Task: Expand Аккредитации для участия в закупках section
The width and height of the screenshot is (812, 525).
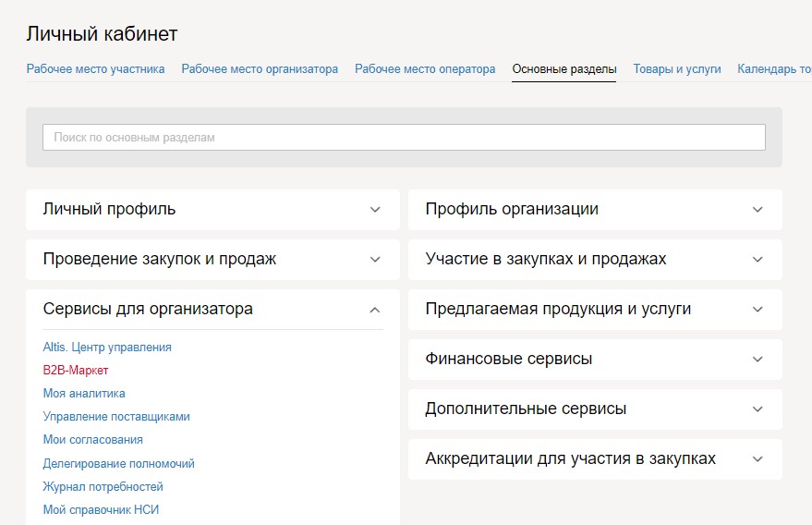Action: [595, 459]
